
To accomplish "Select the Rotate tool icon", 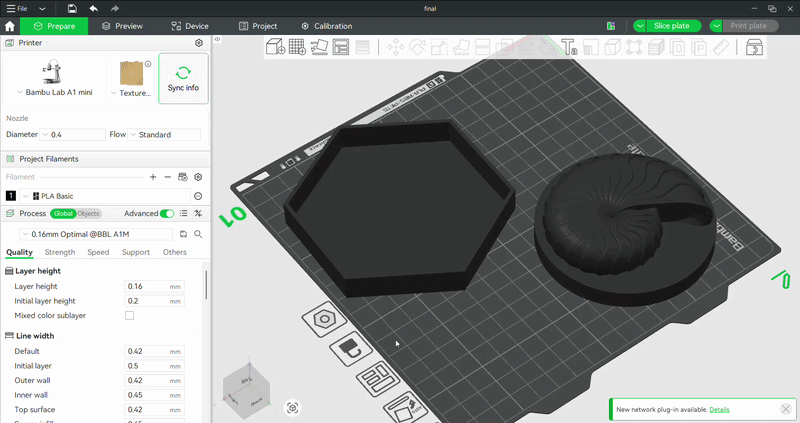I will click(417, 47).
